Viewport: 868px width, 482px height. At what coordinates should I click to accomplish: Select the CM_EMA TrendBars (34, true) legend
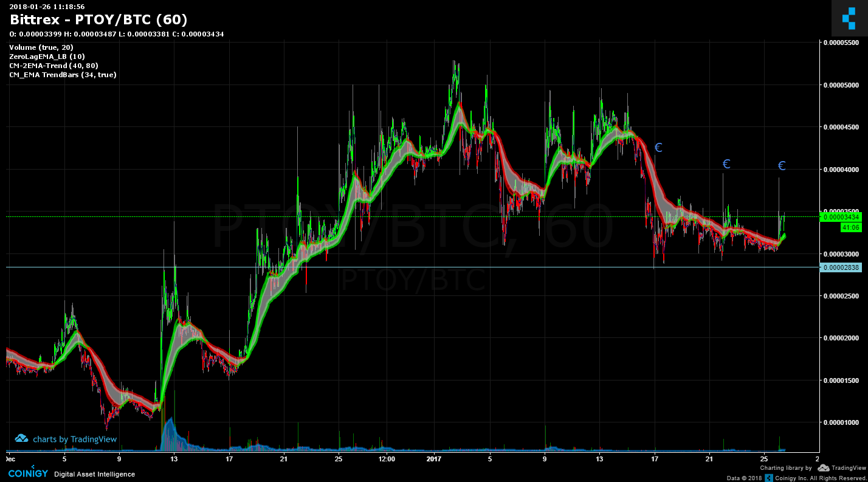[x=63, y=75]
